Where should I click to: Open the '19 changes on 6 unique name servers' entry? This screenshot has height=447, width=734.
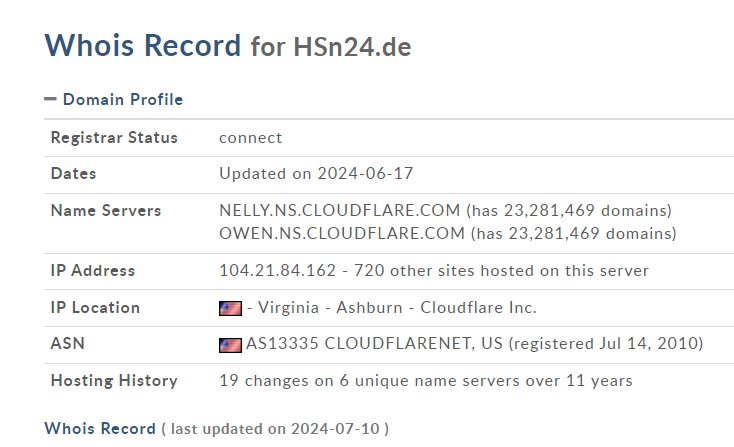[x=426, y=381]
